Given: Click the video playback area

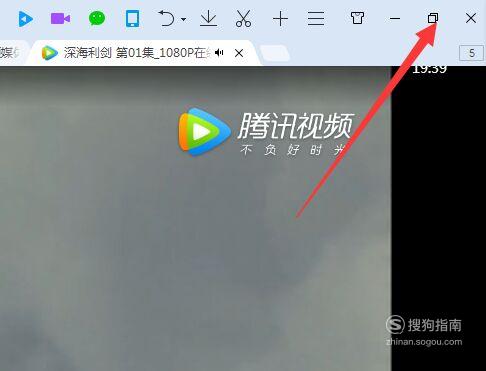Looking at the screenshot, I should (x=195, y=218).
